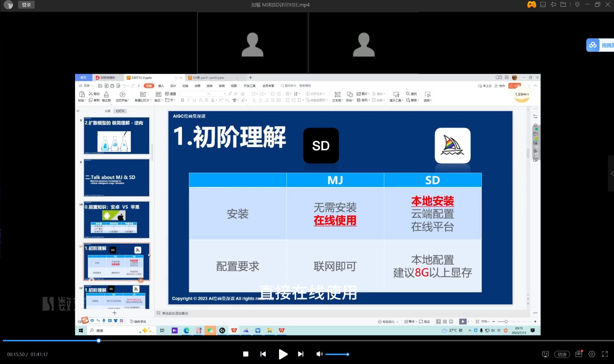This screenshot has height=364, width=614.
Task: Open the 图片 picture dropdown
Action: [363, 94]
